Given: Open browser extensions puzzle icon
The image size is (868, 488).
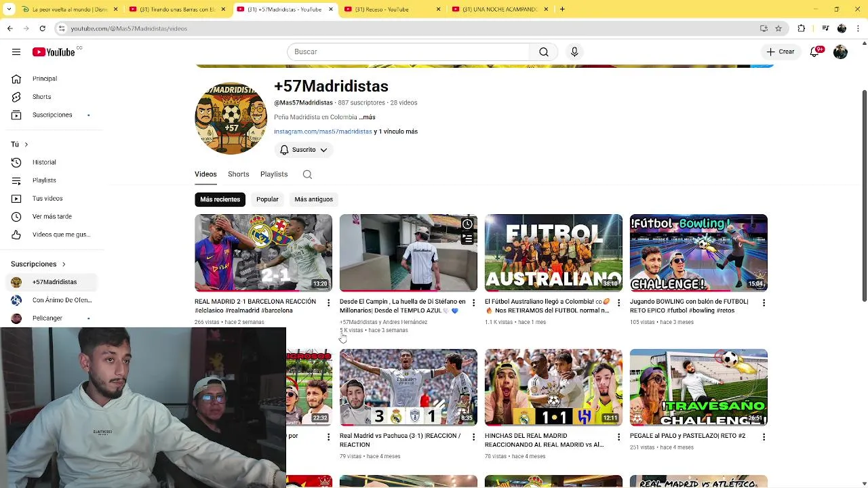Looking at the screenshot, I should (x=802, y=28).
